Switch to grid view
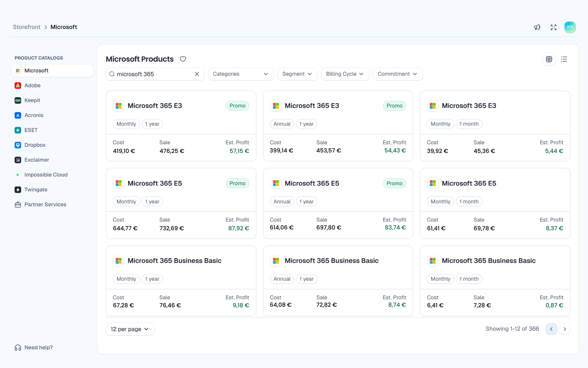This screenshot has height=368, width=588. [x=549, y=59]
